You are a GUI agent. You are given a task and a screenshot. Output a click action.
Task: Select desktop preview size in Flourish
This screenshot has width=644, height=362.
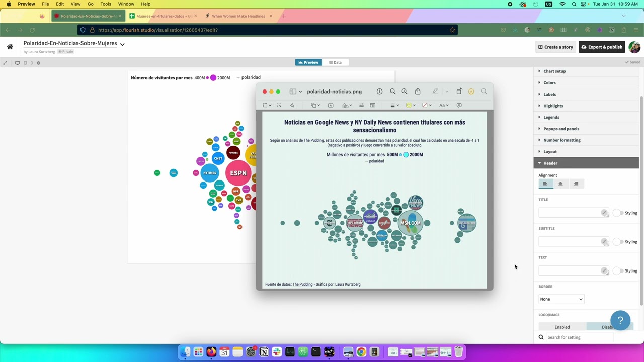pyautogui.click(x=17, y=63)
